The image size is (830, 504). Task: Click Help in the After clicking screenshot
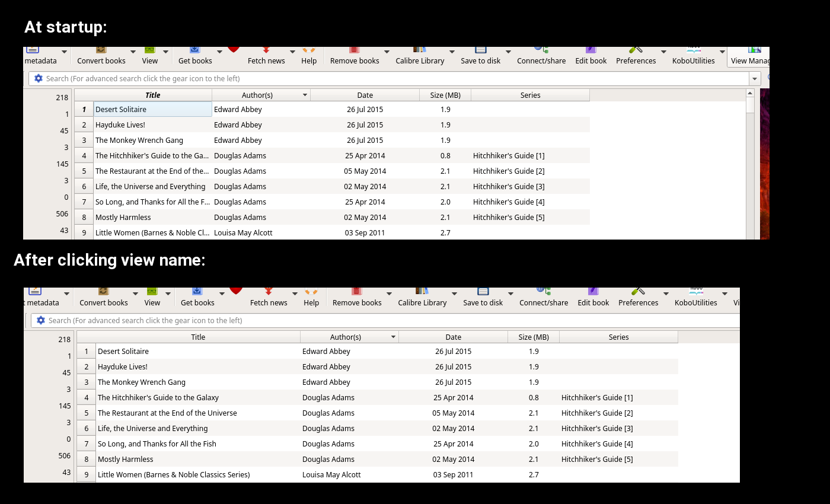click(311, 298)
